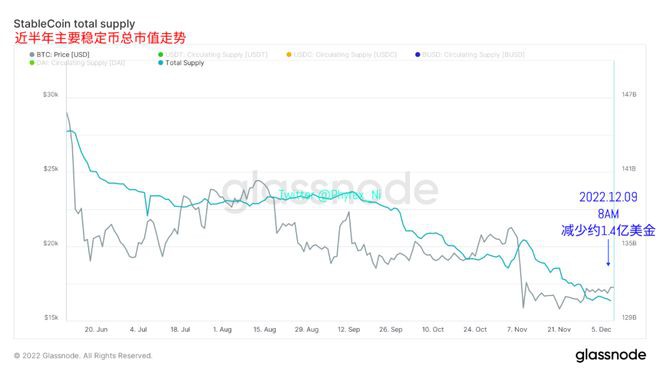Image resolution: width=660 pixels, height=372 pixels.
Task: Click the © 2022 Glassnode copyright notice
Action: click(x=82, y=356)
